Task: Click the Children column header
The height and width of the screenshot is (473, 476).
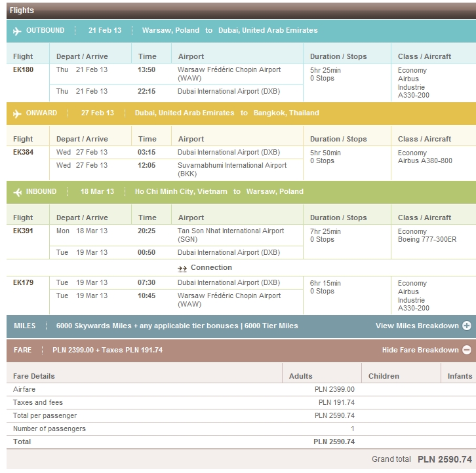Action: (x=384, y=376)
